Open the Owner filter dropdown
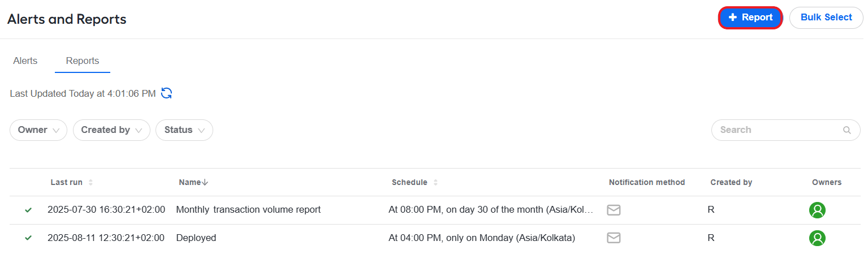 [x=38, y=130]
